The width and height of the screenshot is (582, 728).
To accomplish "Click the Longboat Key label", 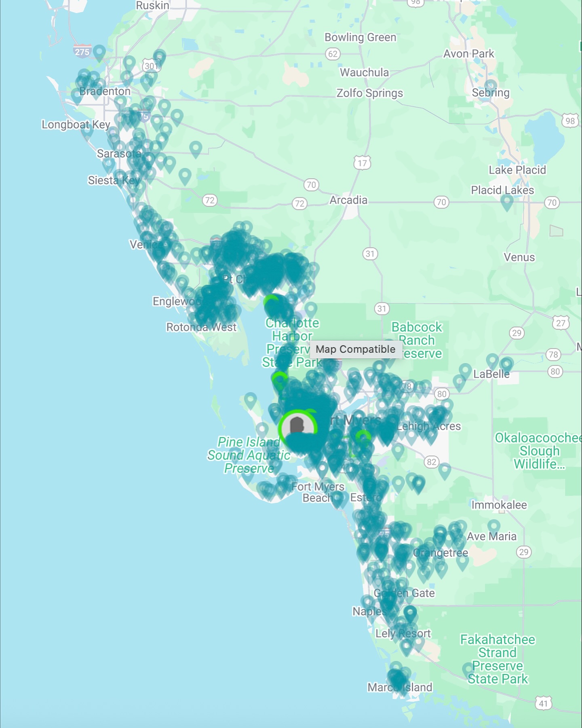I will click(76, 125).
